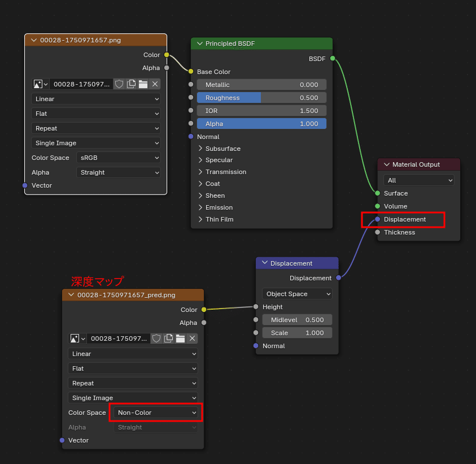Image resolution: width=476 pixels, height=464 pixels.
Task: Open the sRGB Color Space dropdown
Action: pos(118,158)
